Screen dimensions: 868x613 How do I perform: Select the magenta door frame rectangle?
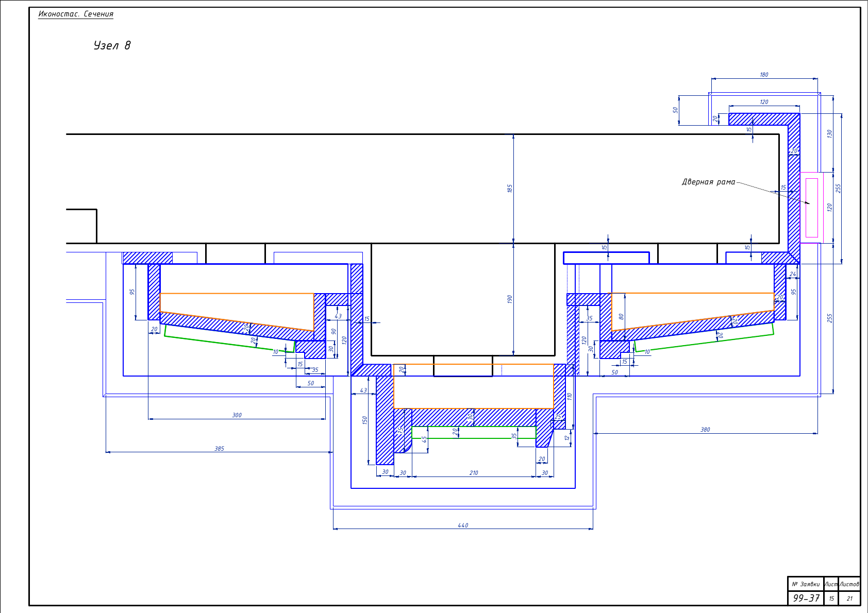(x=811, y=208)
